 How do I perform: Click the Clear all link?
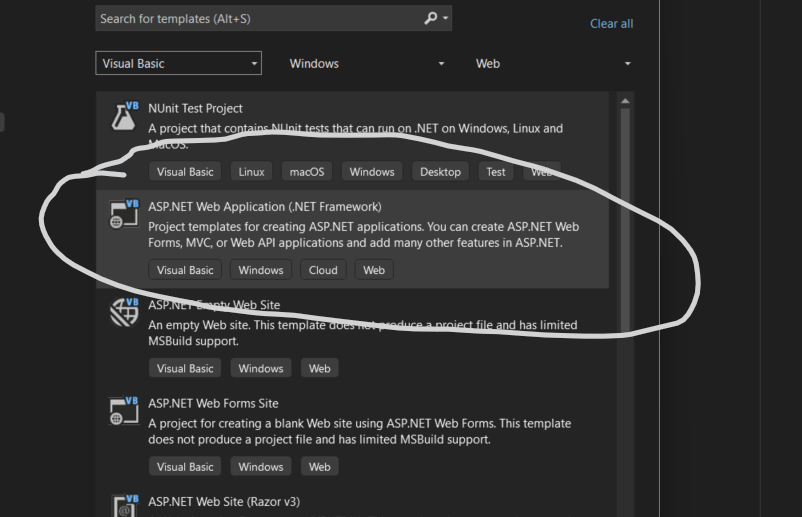click(x=611, y=24)
